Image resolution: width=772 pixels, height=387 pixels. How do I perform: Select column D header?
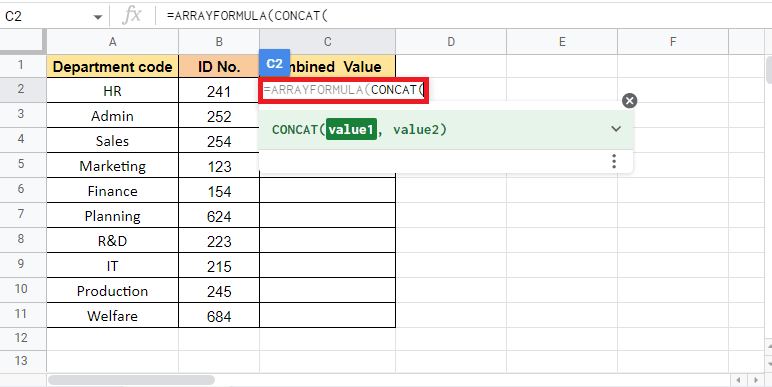coord(451,42)
